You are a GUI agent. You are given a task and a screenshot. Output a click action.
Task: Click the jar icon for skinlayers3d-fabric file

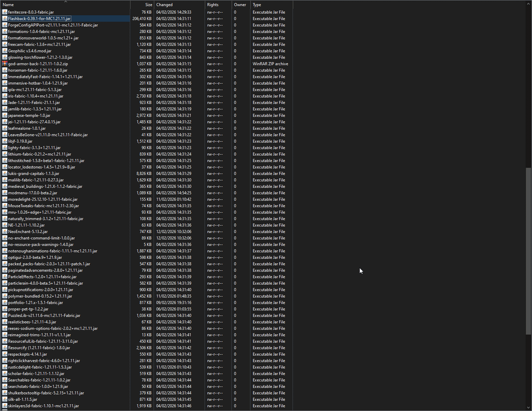pos(4,406)
